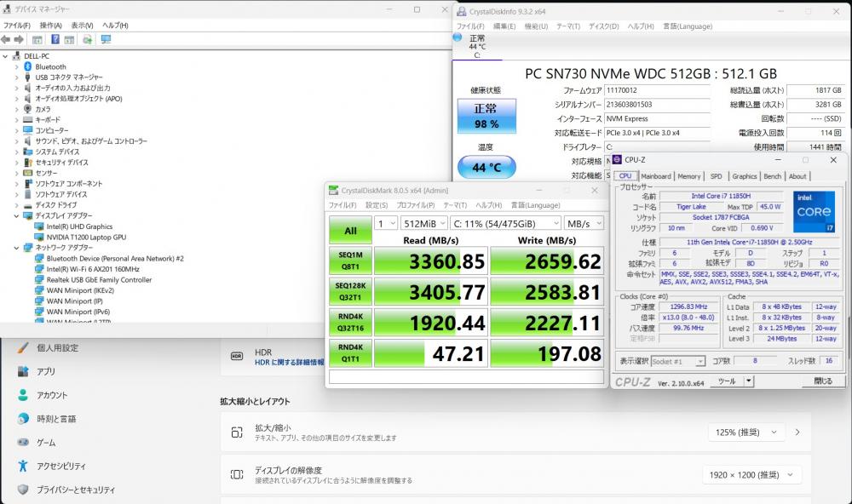Open the HDR に関する詳細情報 link
852x504 pixels.
(x=290, y=363)
